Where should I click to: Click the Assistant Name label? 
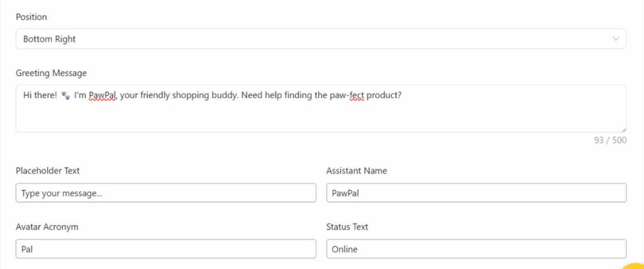357,170
